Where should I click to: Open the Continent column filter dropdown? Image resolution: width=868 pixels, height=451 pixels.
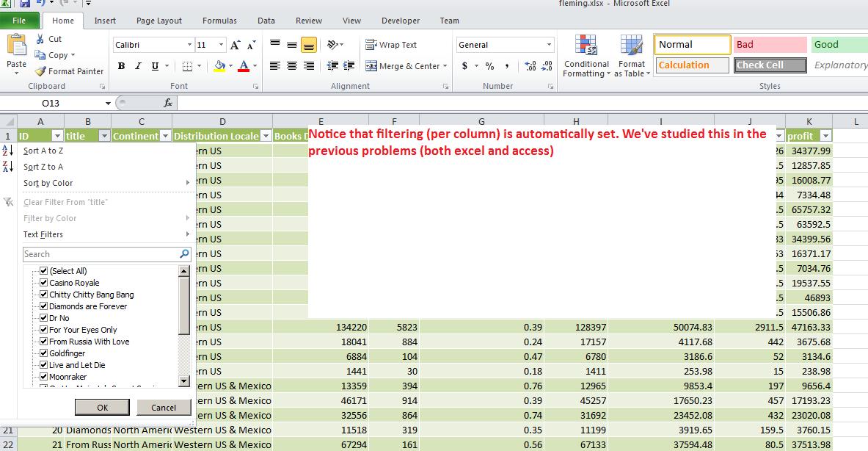coord(165,136)
